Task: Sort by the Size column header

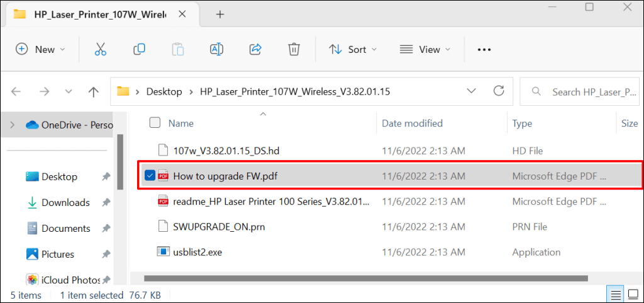Action: click(x=629, y=123)
